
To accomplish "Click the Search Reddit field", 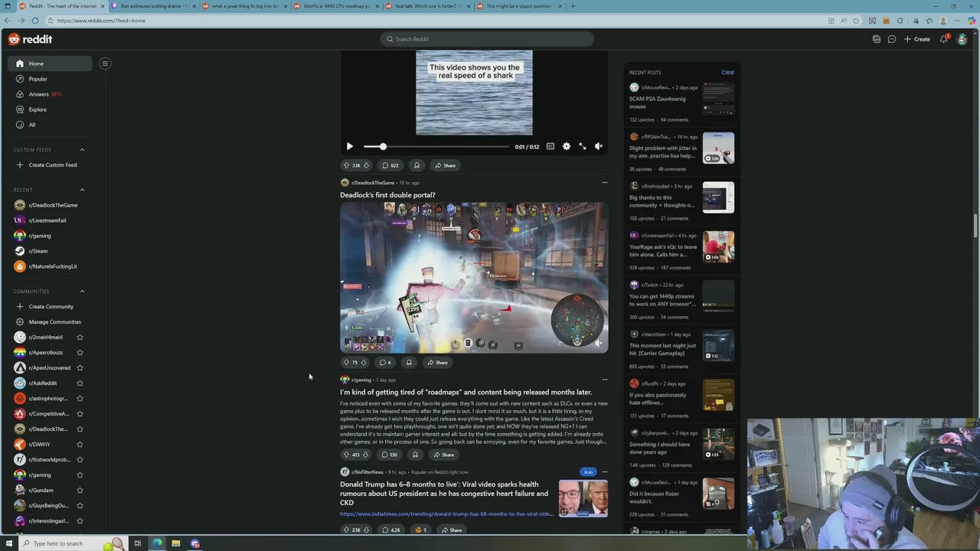I will (x=487, y=39).
